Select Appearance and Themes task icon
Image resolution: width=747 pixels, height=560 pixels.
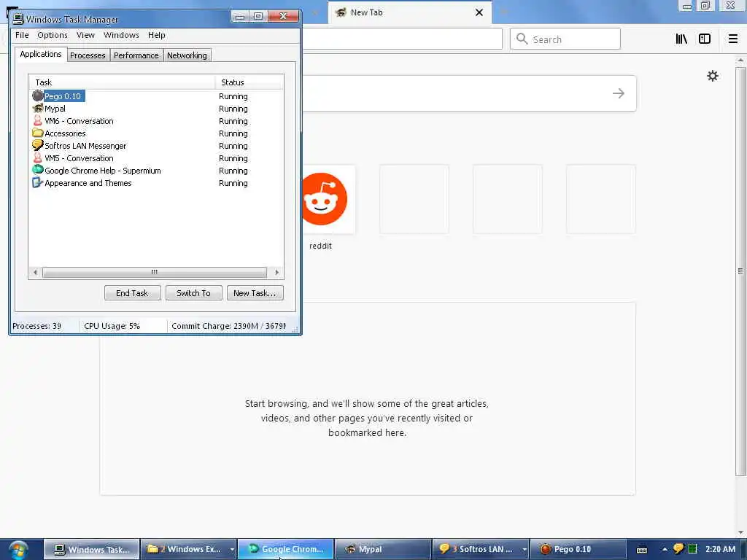(x=38, y=182)
